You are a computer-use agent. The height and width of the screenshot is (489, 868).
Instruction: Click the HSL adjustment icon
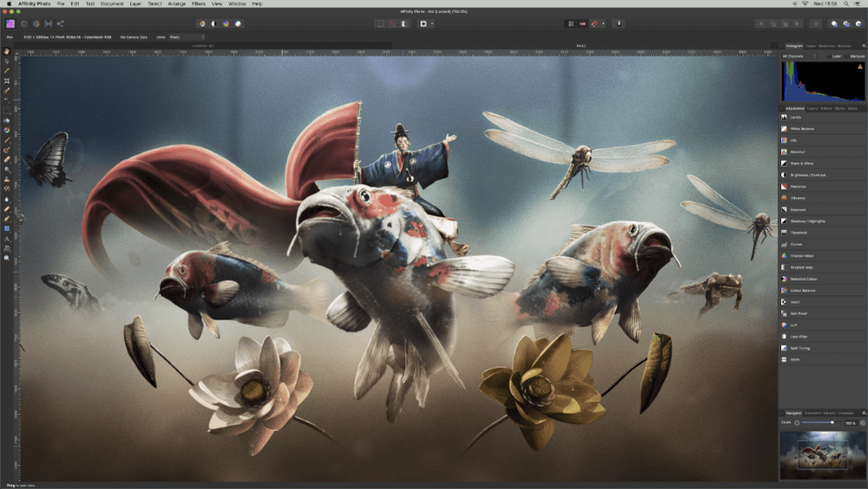[x=784, y=140]
